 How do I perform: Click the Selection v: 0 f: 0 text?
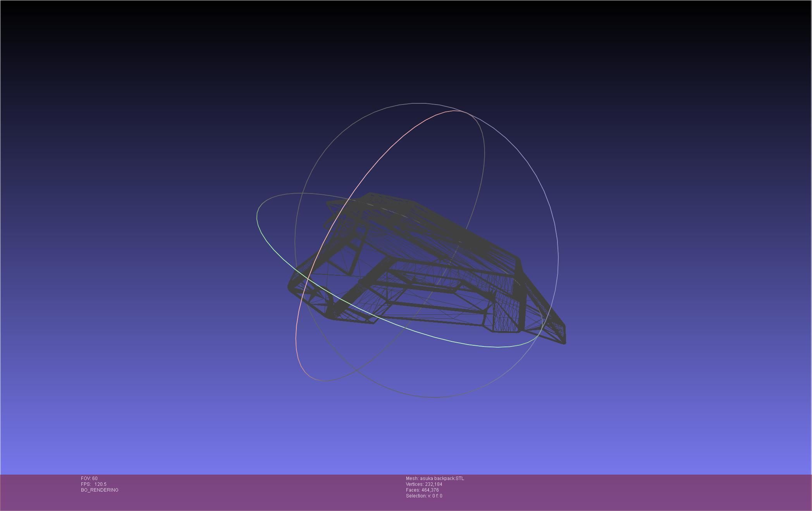(424, 496)
